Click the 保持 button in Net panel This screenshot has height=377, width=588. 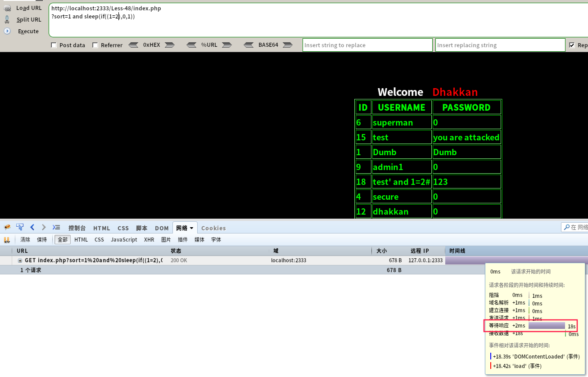42,240
